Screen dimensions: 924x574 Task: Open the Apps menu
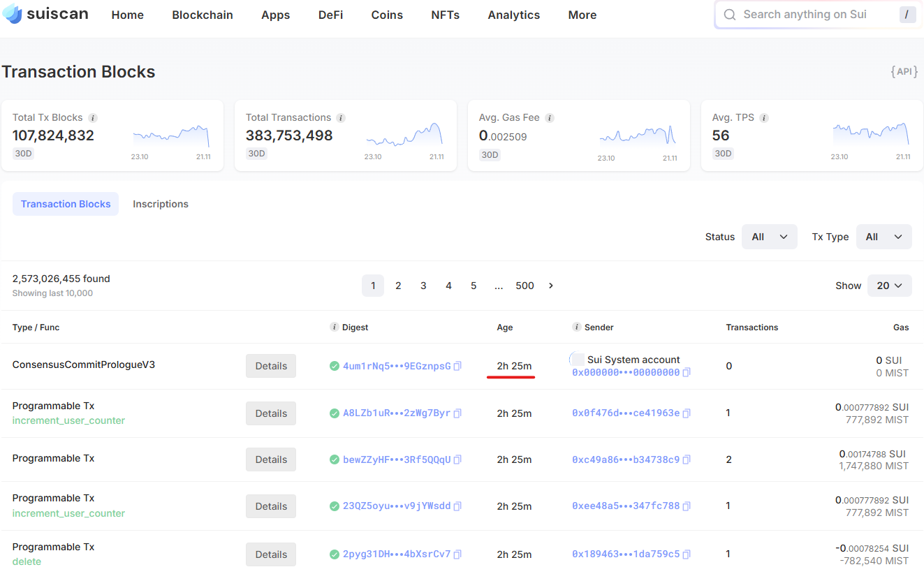click(275, 15)
